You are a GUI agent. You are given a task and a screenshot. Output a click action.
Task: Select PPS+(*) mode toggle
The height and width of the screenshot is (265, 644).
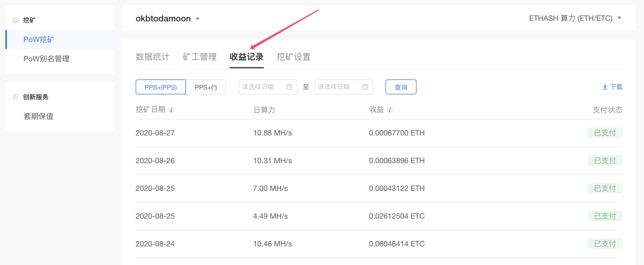206,87
